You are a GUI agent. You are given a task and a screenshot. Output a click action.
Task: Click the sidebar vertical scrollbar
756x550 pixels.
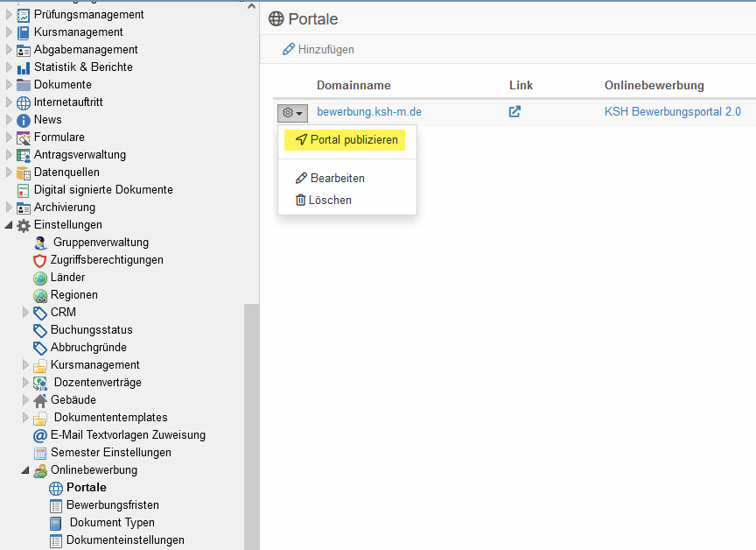coord(251,420)
